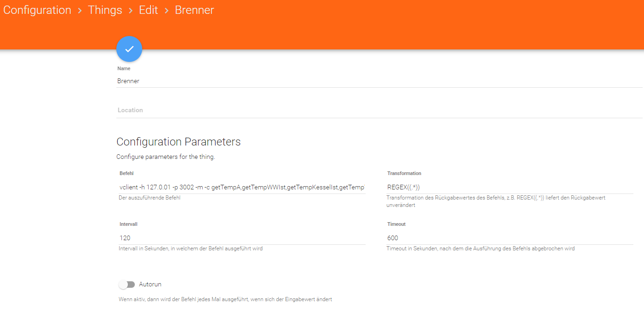Focus the Name field containing Brenner
Screen dimensions: 644x309
pyautogui.click(x=379, y=81)
